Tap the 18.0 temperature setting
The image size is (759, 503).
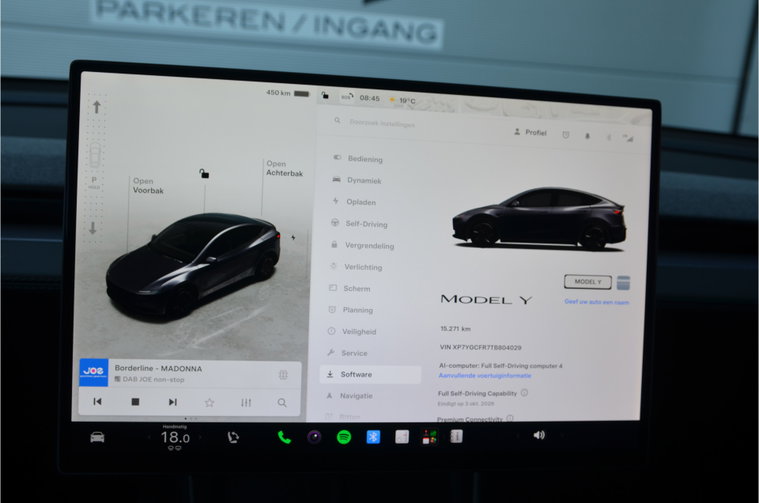coord(175,438)
